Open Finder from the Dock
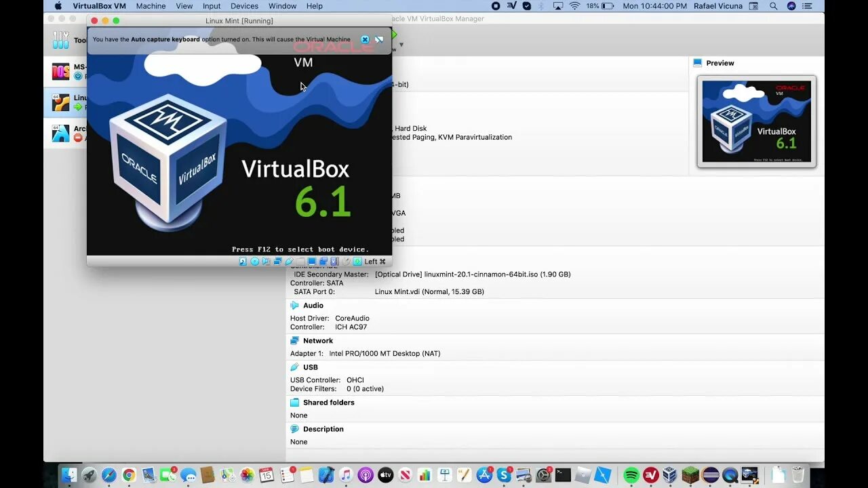 click(x=68, y=475)
